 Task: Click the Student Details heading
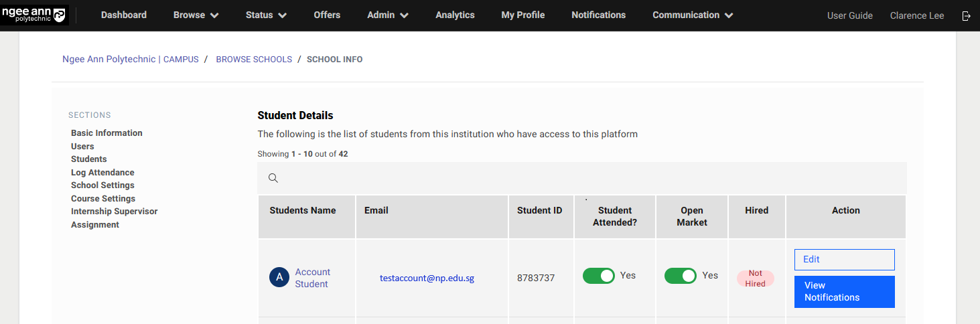point(295,115)
